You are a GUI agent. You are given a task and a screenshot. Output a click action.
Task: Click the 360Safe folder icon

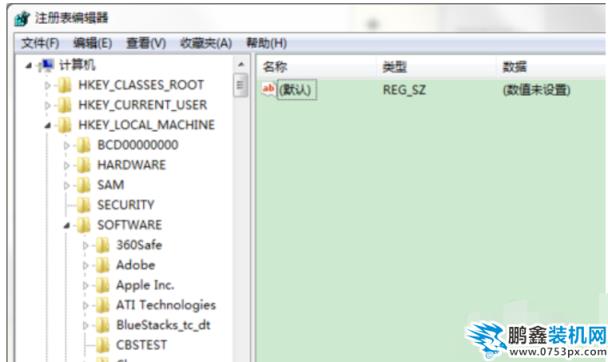103,245
